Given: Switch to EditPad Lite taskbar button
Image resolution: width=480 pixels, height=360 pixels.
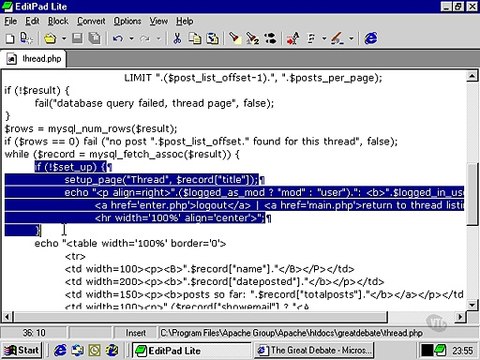Looking at the screenshot, I should point(191,351).
